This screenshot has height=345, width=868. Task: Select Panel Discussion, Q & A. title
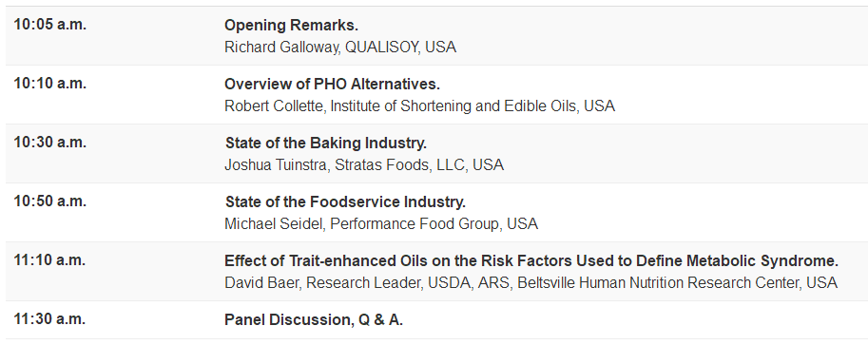[x=314, y=320]
